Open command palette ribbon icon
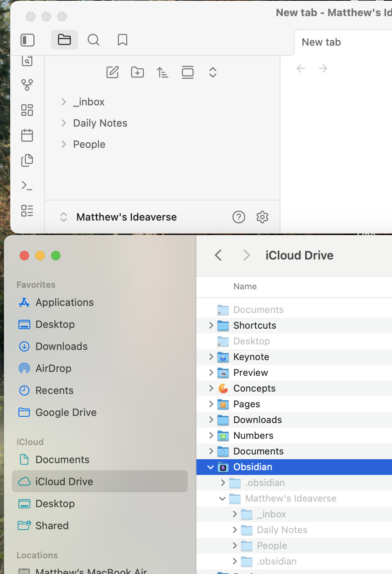This screenshot has width=392, height=574. point(27,186)
